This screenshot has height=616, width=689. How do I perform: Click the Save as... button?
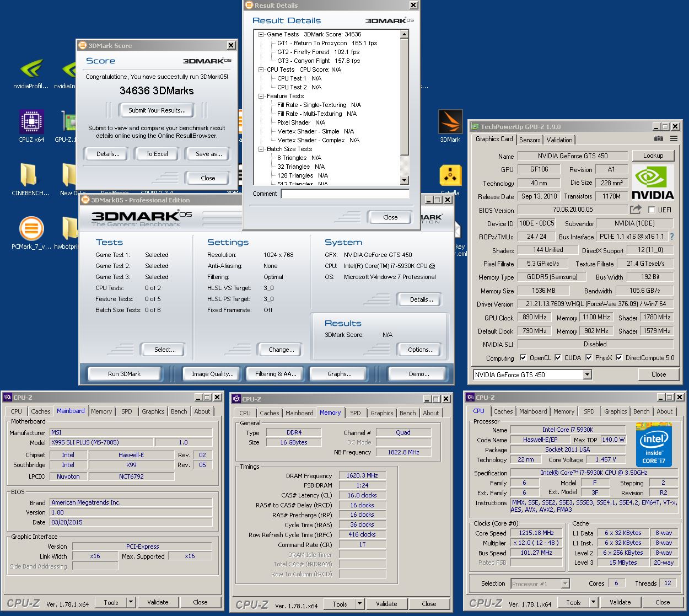point(209,154)
